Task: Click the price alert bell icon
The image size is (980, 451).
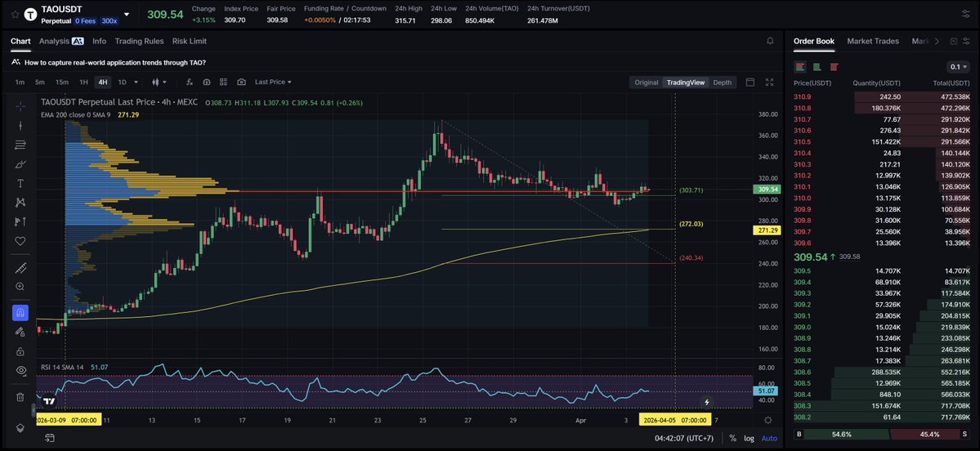Action: tap(770, 41)
